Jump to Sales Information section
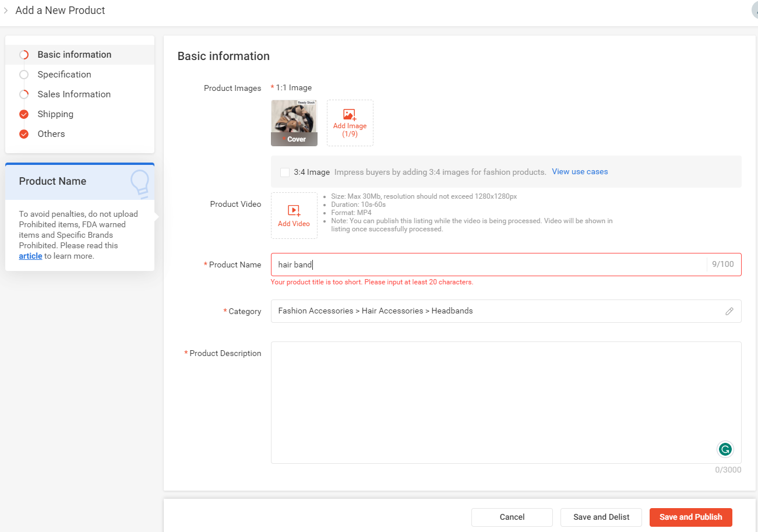Image resolution: width=758 pixels, height=532 pixels. [x=74, y=94]
